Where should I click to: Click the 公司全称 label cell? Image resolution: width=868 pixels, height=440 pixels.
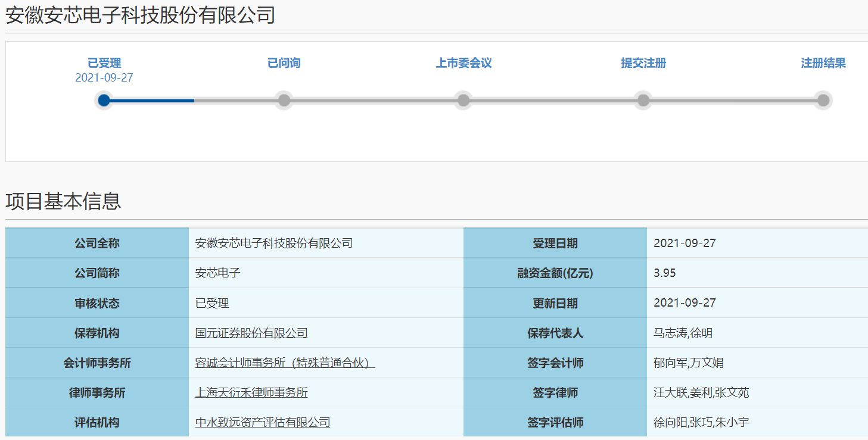click(x=97, y=244)
